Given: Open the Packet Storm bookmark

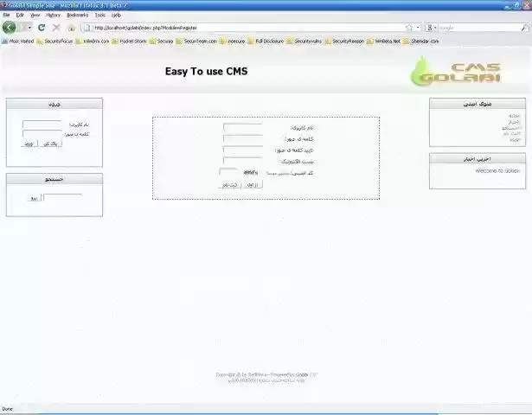Looking at the screenshot, I should pyautogui.click(x=129, y=41).
